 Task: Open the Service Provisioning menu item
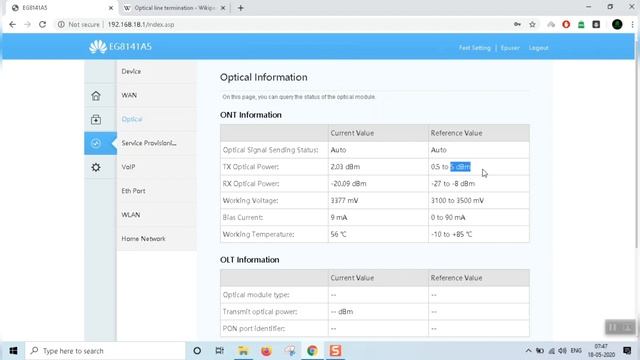157,143
